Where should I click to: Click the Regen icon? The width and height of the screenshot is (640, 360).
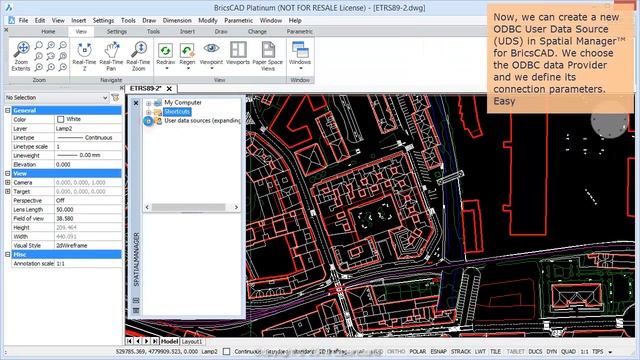[x=187, y=51]
